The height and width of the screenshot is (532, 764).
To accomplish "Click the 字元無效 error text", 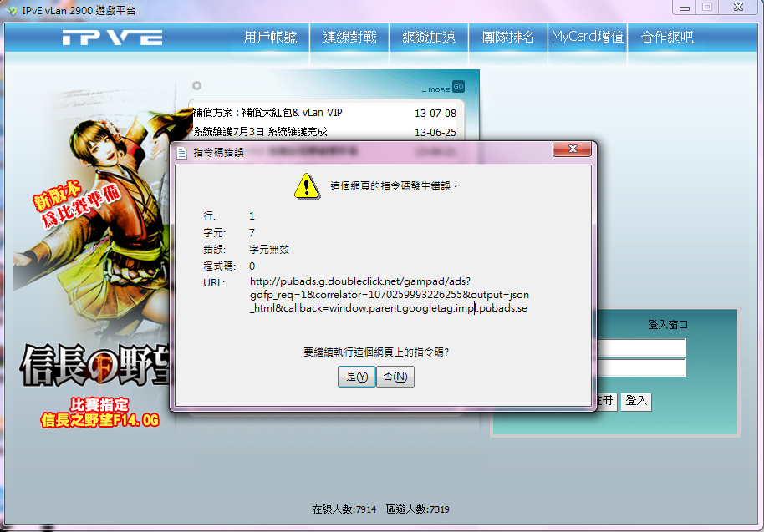I will [269, 249].
